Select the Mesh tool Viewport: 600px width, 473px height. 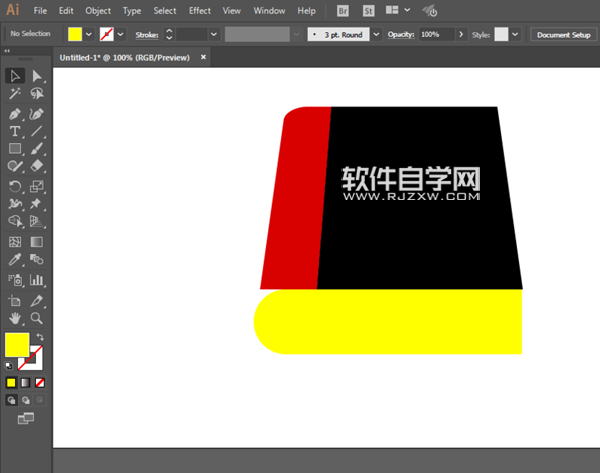click(x=15, y=242)
